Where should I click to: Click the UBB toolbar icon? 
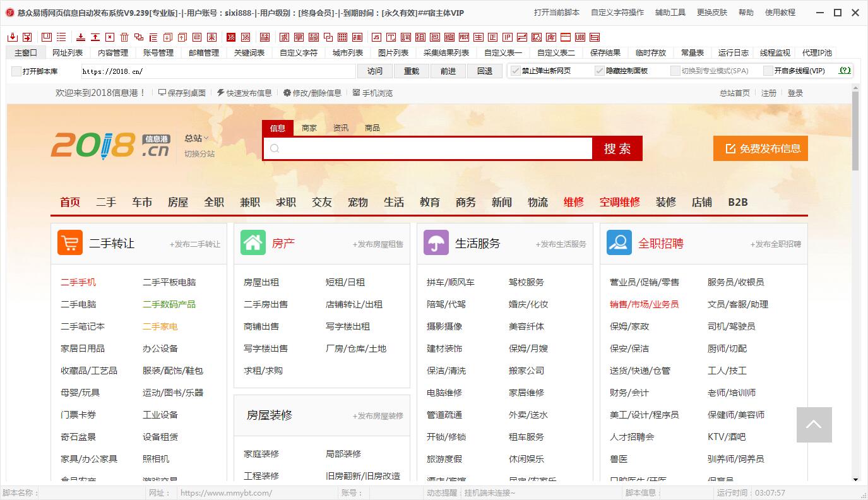[x=580, y=37]
